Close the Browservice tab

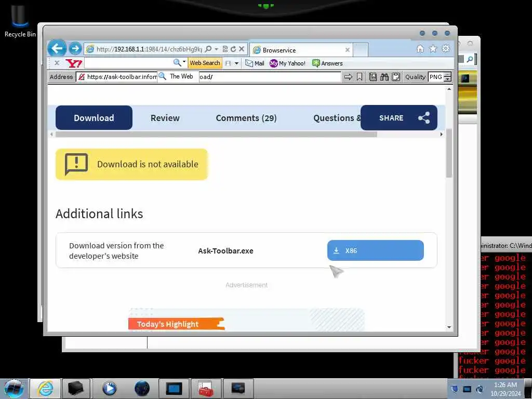coord(348,50)
